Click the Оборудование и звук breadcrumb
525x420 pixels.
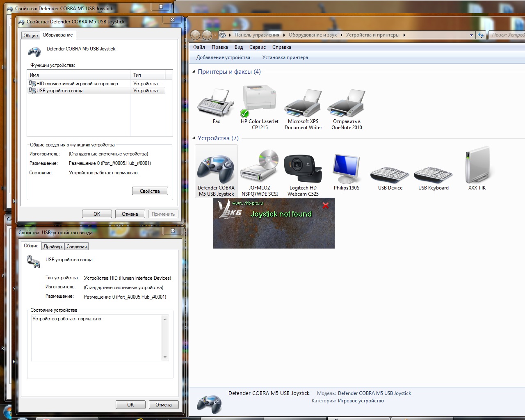pyautogui.click(x=313, y=35)
